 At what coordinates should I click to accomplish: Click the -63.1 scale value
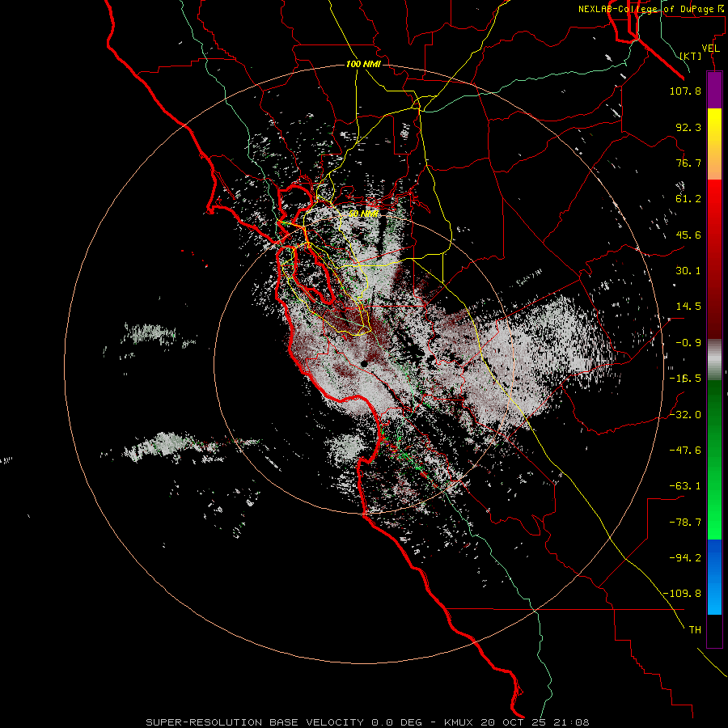pyautogui.click(x=685, y=486)
